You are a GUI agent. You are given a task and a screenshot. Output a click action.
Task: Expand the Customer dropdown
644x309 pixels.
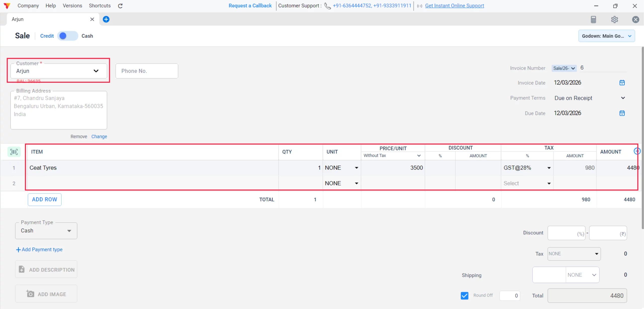coord(96,71)
